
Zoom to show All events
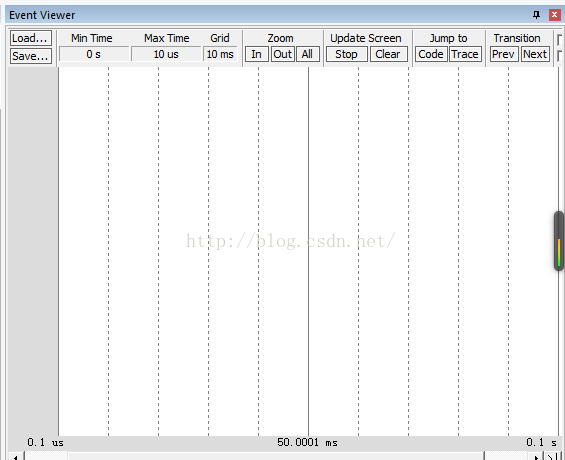(x=308, y=54)
